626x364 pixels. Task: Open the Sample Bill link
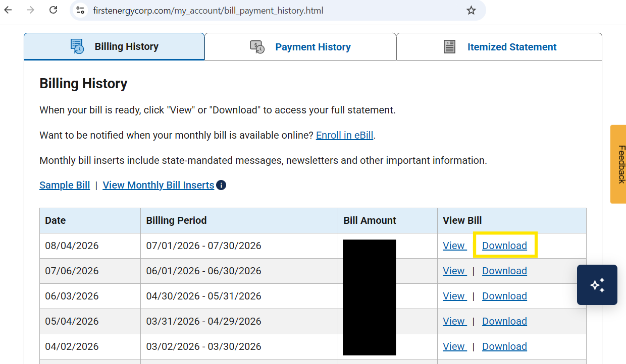point(65,185)
